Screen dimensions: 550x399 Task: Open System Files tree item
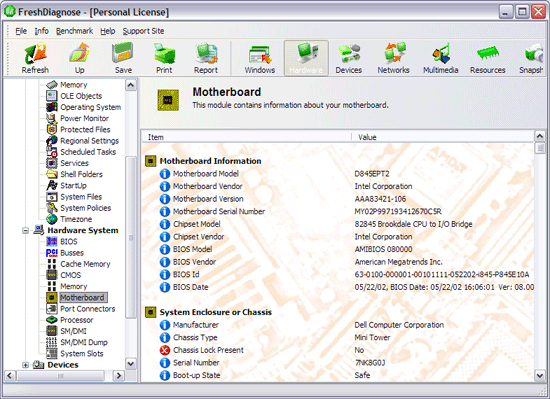click(81, 197)
